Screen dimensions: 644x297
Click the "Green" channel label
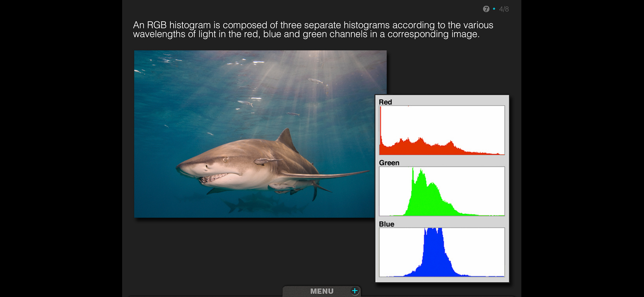coord(389,163)
